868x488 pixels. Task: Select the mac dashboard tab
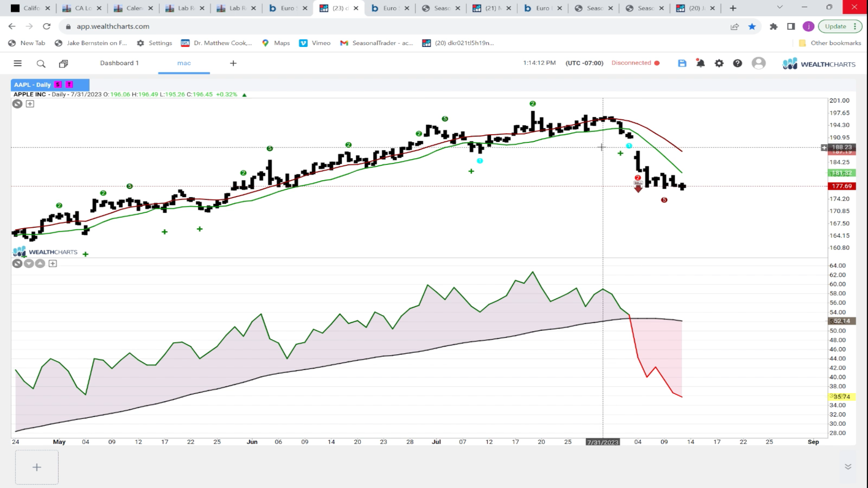pyautogui.click(x=184, y=63)
